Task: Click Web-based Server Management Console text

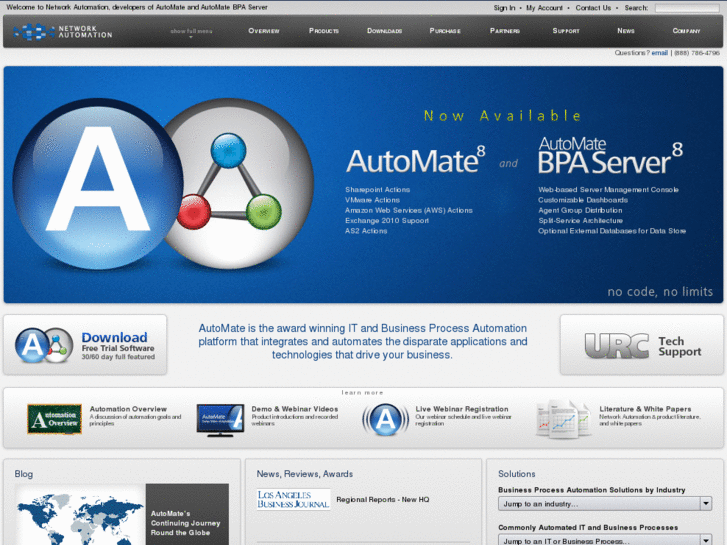Action: pos(608,190)
